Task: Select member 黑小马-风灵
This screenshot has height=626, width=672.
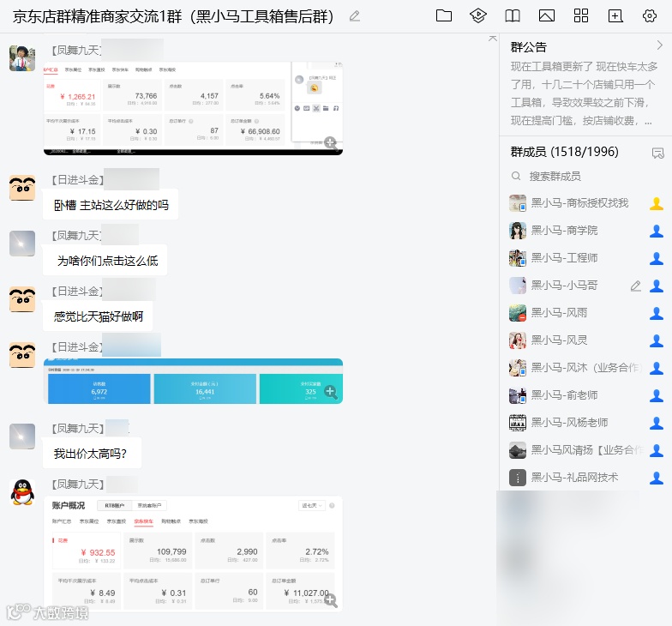Action: 585,340
